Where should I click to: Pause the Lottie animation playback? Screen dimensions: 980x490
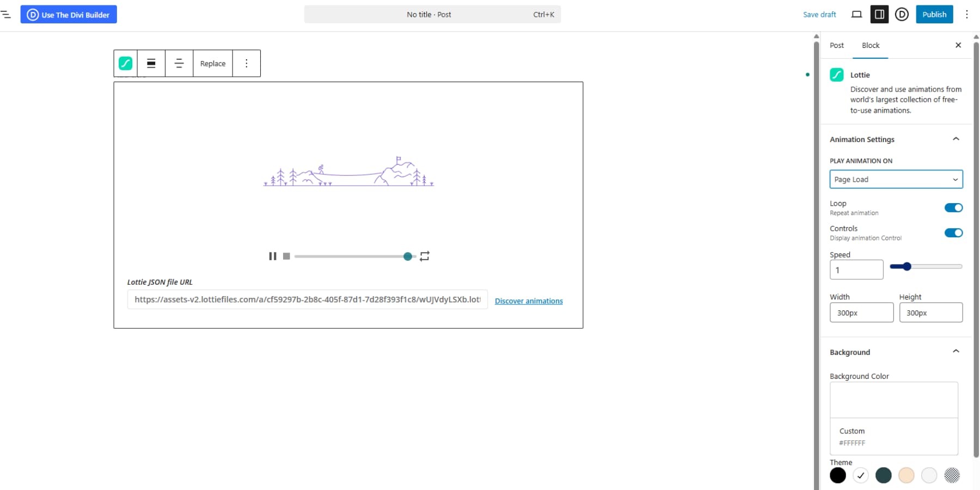tap(272, 256)
